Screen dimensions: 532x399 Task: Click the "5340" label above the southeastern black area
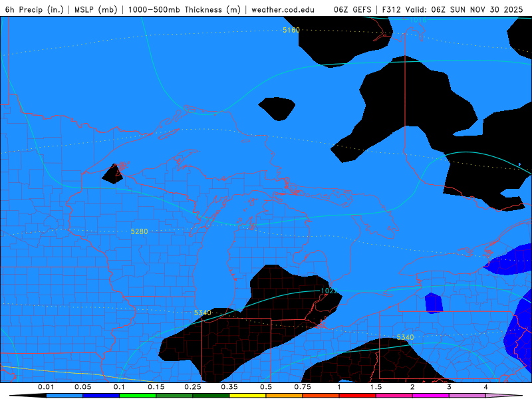pos(405,337)
